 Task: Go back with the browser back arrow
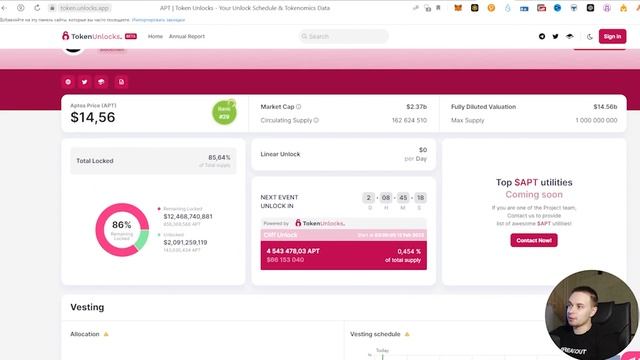tap(4, 8)
